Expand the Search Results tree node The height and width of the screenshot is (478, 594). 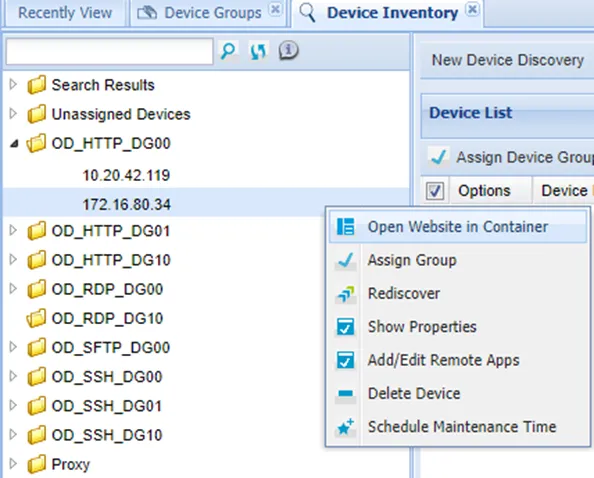point(13,84)
